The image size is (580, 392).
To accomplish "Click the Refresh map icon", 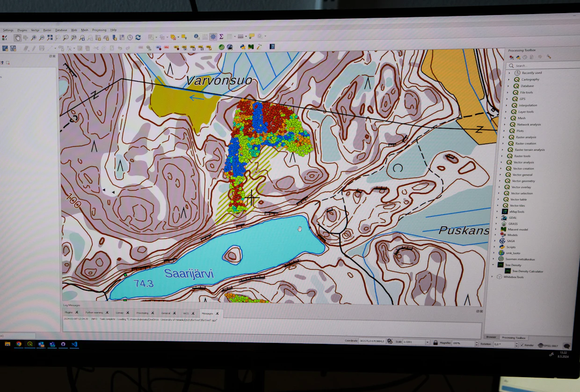I will 138,37.
